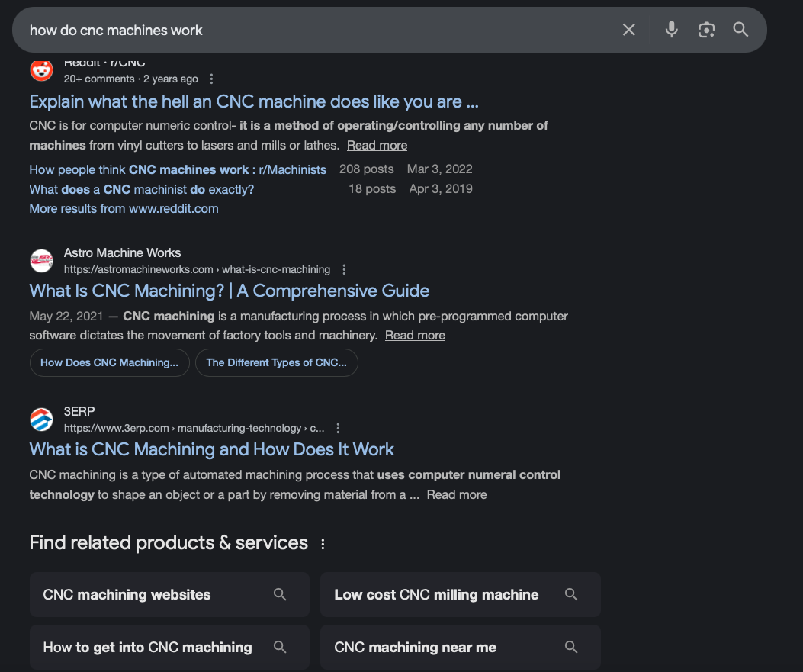Select "The Different Types of CNC..." chip

[x=276, y=362]
